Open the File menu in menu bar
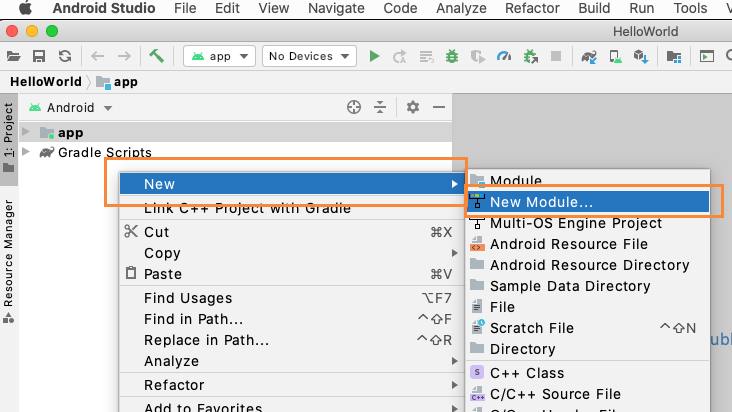The width and height of the screenshot is (732, 412). (x=185, y=8)
